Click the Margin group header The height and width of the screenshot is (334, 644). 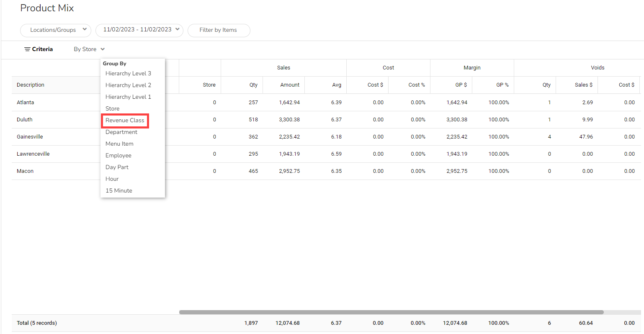[472, 68]
